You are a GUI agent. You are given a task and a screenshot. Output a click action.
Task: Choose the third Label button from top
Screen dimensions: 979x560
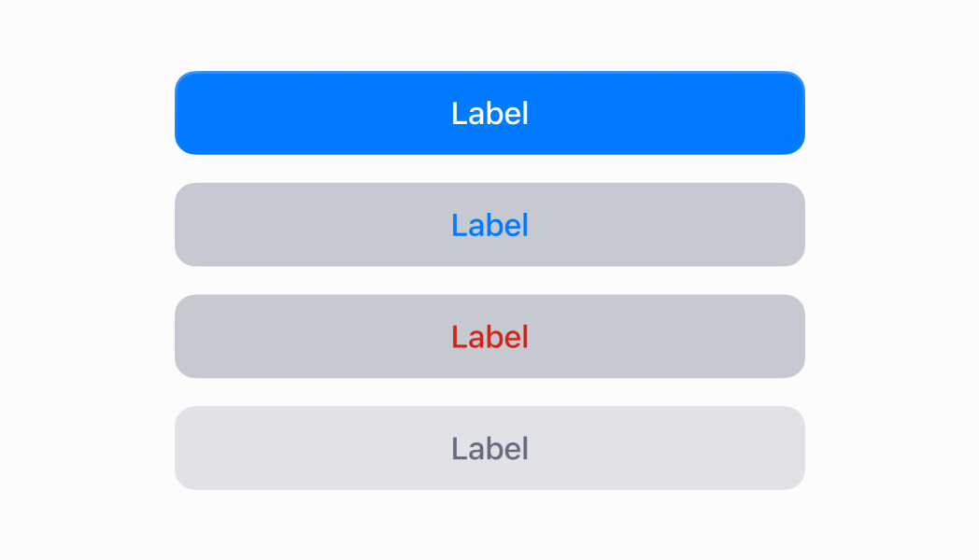coord(489,336)
